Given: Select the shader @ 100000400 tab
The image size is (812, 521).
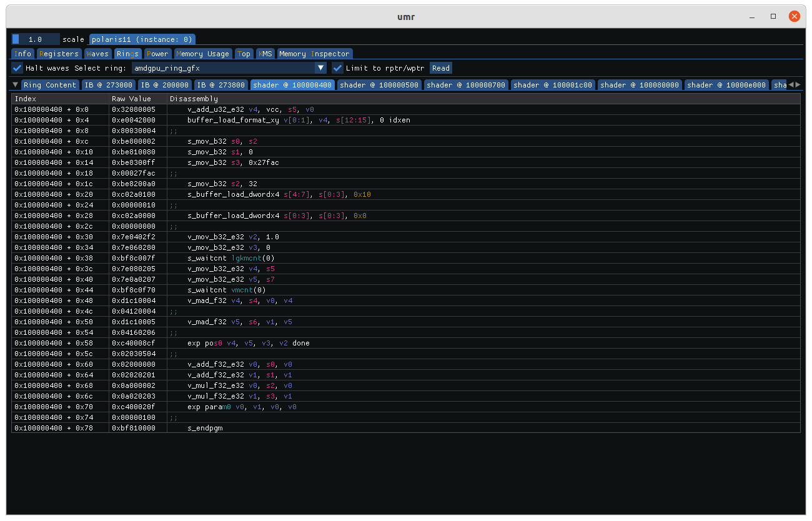Looking at the screenshot, I should coord(292,85).
